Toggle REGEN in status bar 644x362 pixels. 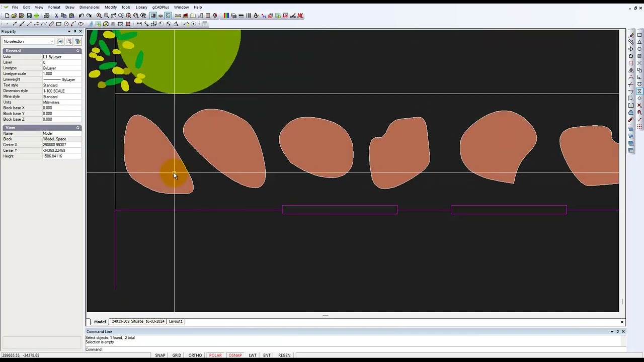tap(284, 355)
